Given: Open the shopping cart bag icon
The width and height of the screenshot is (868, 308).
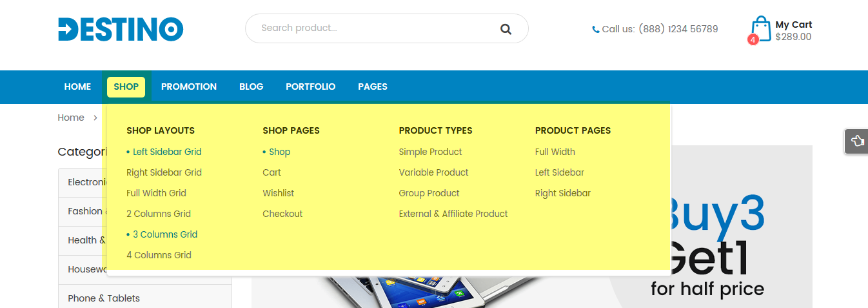Looking at the screenshot, I should click(761, 29).
